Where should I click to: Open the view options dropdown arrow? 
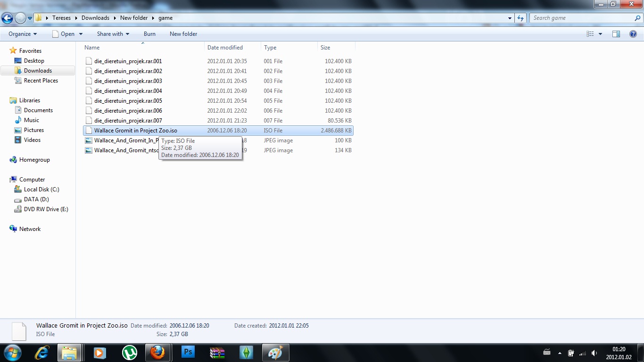600,34
